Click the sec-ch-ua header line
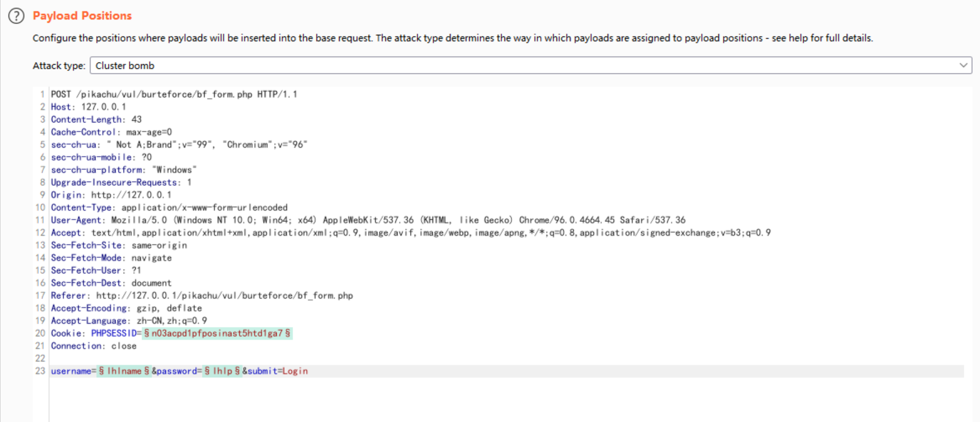Image resolution: width=980 pixels, height=422 pixels. click(x=179, y=145)
